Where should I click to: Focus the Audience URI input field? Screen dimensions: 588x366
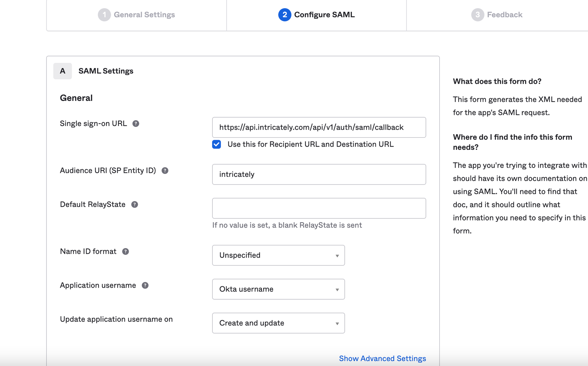pyautogui.click(x=319, y=174)
